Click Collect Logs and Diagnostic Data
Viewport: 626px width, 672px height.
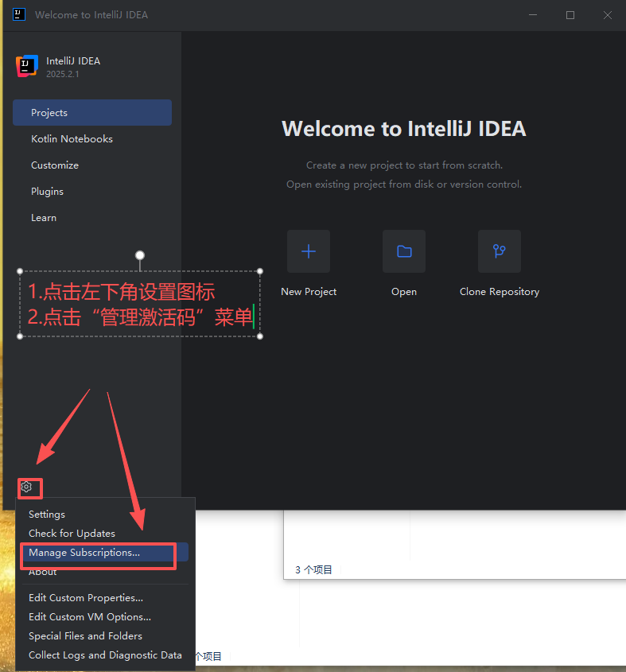[105, 655]
